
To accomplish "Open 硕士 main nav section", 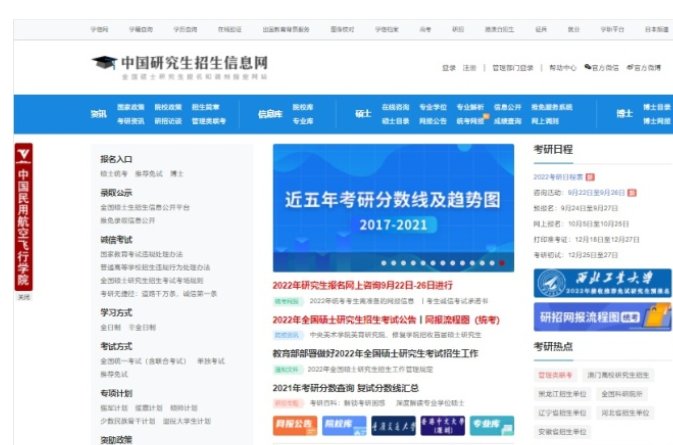I will click(x=363, y=114).
